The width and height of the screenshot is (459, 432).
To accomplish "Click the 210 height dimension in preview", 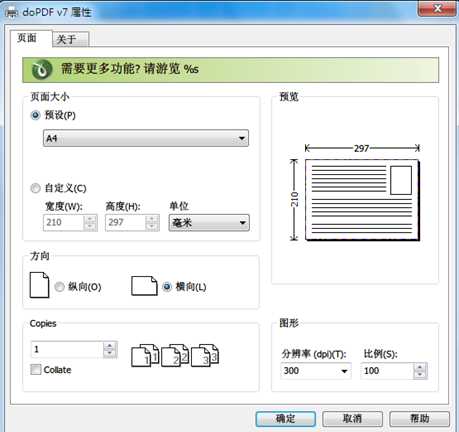I will point(294,199).
